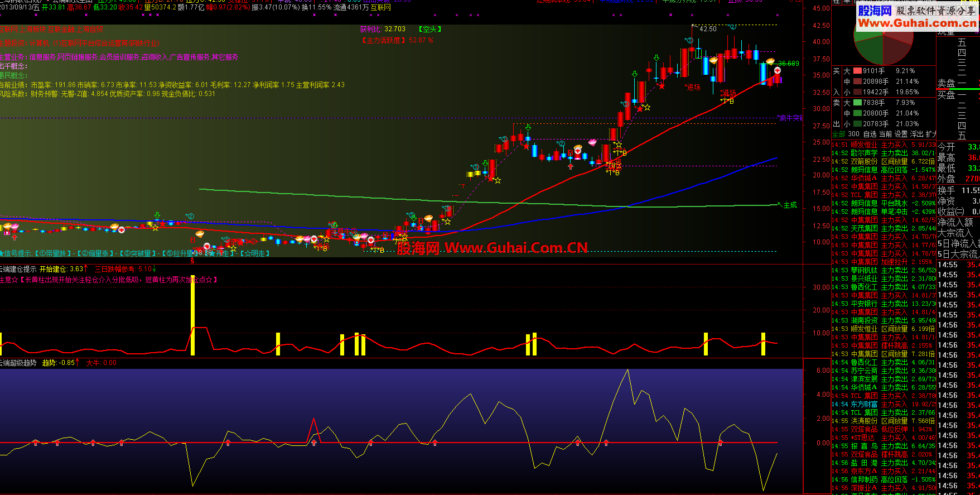Viewport: 980px width, 495px height.
Task: Click the 卖盘 label in order book
Action: click(946, 83)
